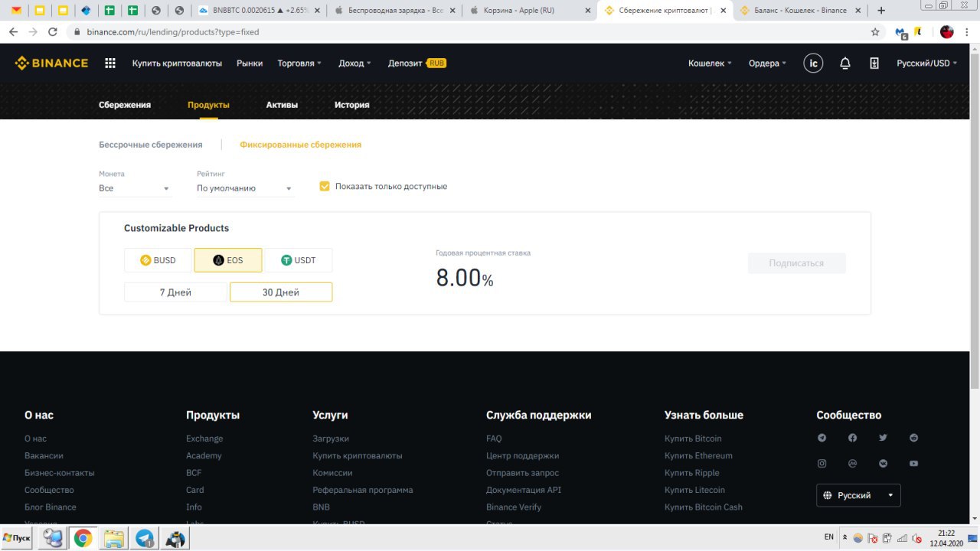980x551 pixels.
Task: Open the notifications bell icon
Action: (x=845, y=64)
